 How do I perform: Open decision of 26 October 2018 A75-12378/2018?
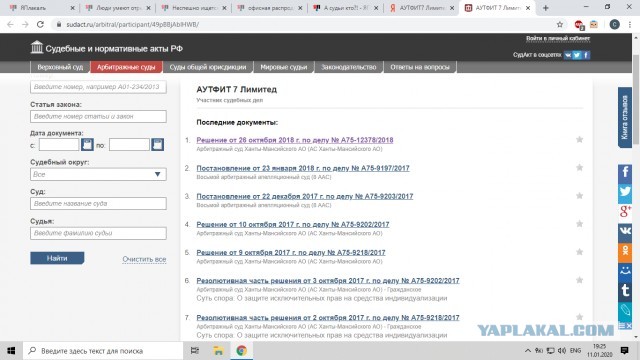click(295, 140)
